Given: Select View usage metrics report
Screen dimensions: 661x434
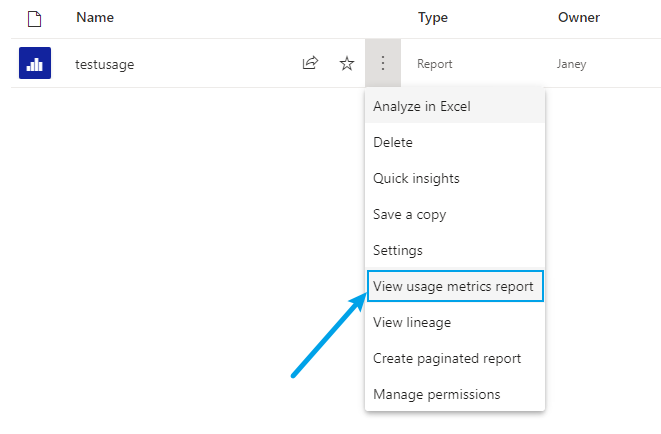Looking at the screenshot, I should pos(455,287).
